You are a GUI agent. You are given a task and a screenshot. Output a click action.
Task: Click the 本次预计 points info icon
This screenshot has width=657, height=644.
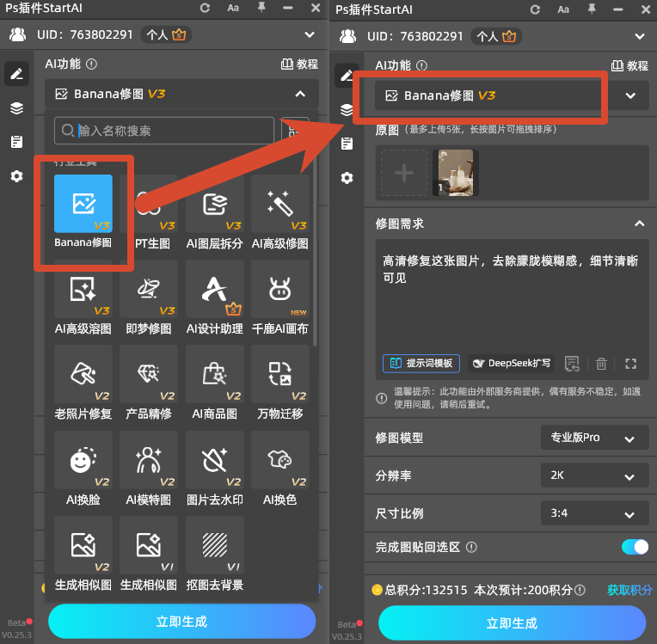pos(580,591)
